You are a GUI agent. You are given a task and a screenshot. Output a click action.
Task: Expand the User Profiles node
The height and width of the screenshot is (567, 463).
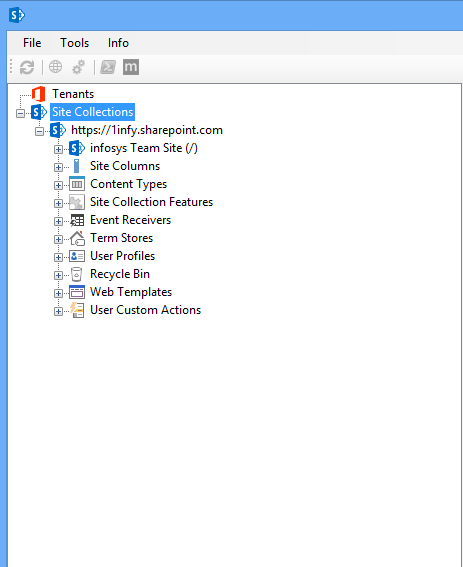point(58,257)
